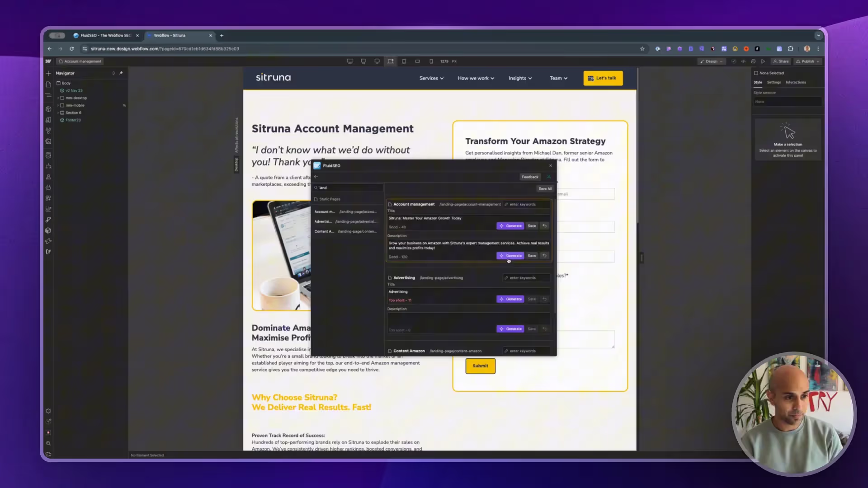The width and height of the screenshot is (868, 488).
Task: Expand the Insights nav dropdown
Action: click(520, 78)
